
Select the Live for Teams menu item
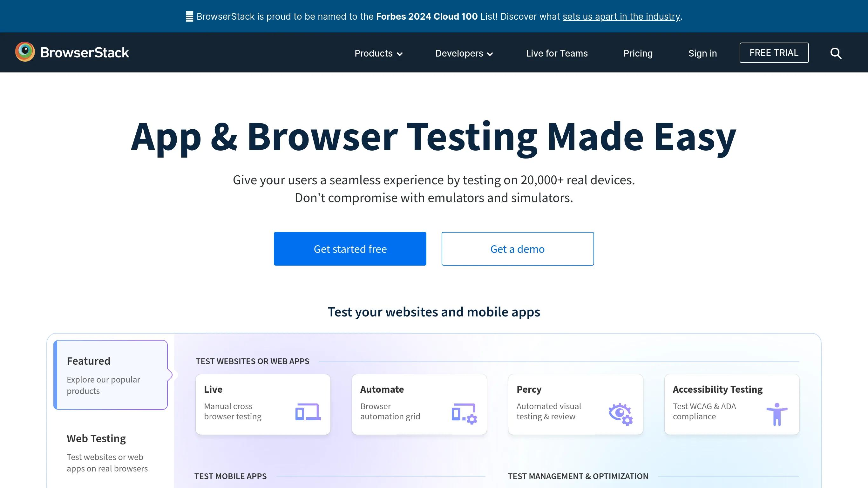556,52
